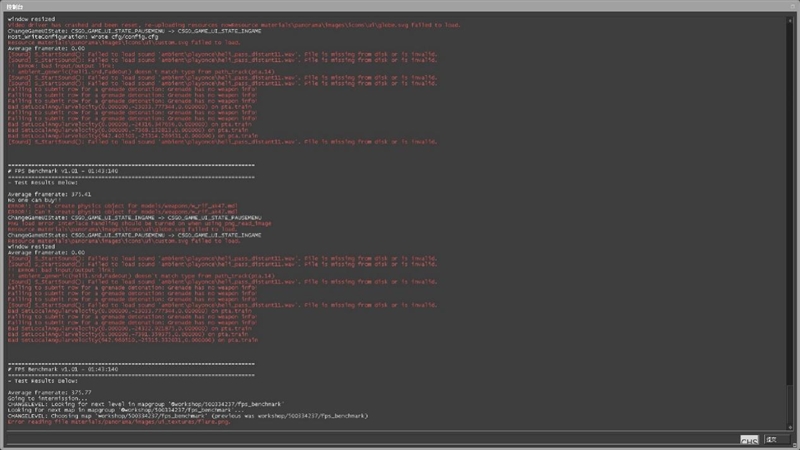Click the 'No one can buy!' line
This screenshot has width=800, height=450.
tap(33, 200)
